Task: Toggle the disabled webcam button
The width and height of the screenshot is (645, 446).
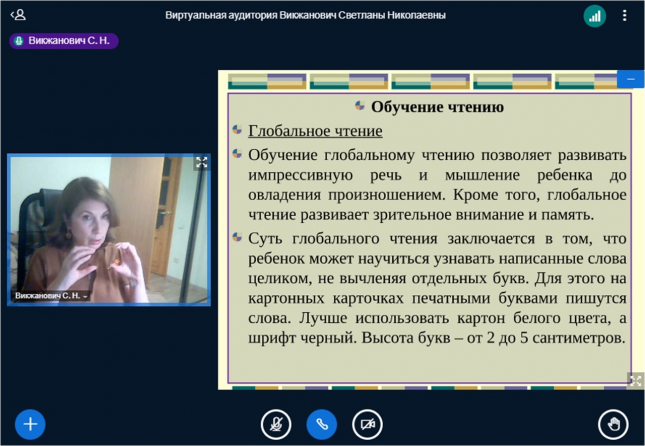Action: (x=367, y=424)
